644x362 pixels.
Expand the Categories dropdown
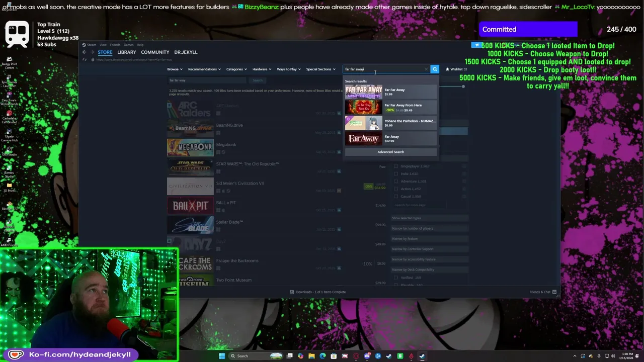(236, 69)
